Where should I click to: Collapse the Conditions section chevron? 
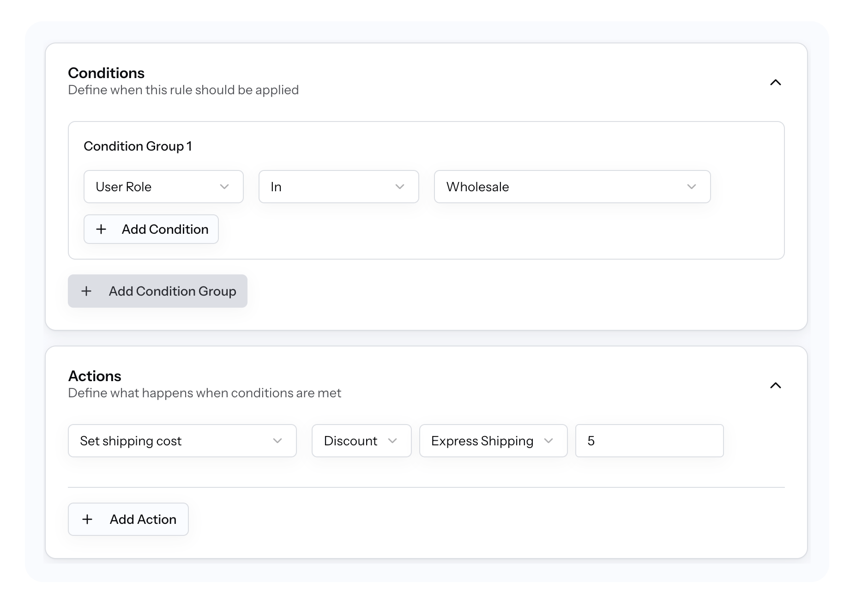click(x=775, y=83)
